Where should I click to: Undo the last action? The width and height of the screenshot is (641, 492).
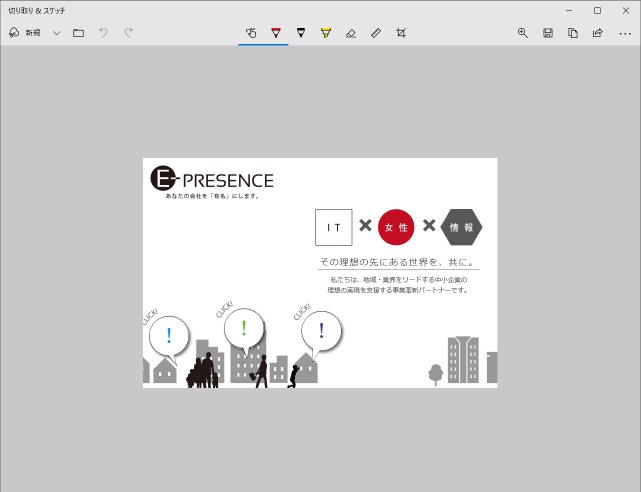click(103, 33)
